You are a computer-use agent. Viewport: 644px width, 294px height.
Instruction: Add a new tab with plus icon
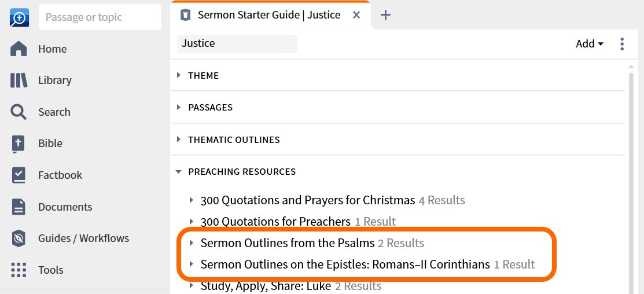(385, 15)
